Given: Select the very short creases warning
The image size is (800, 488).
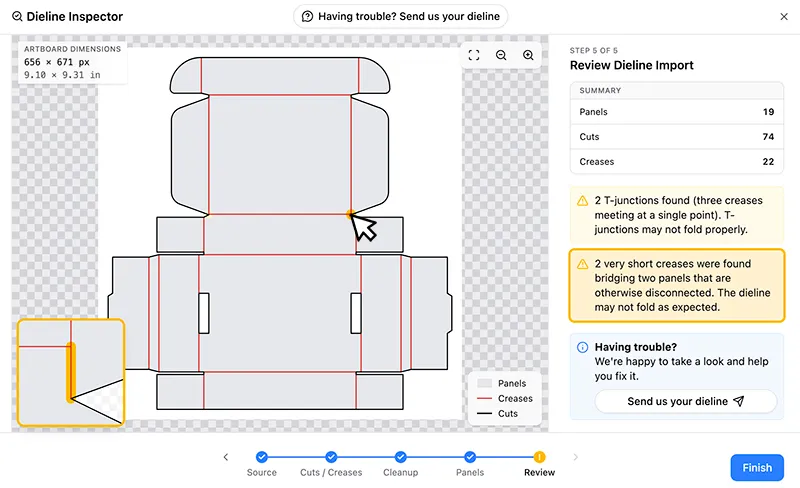Looking at the screenshot, I should 677,285.
